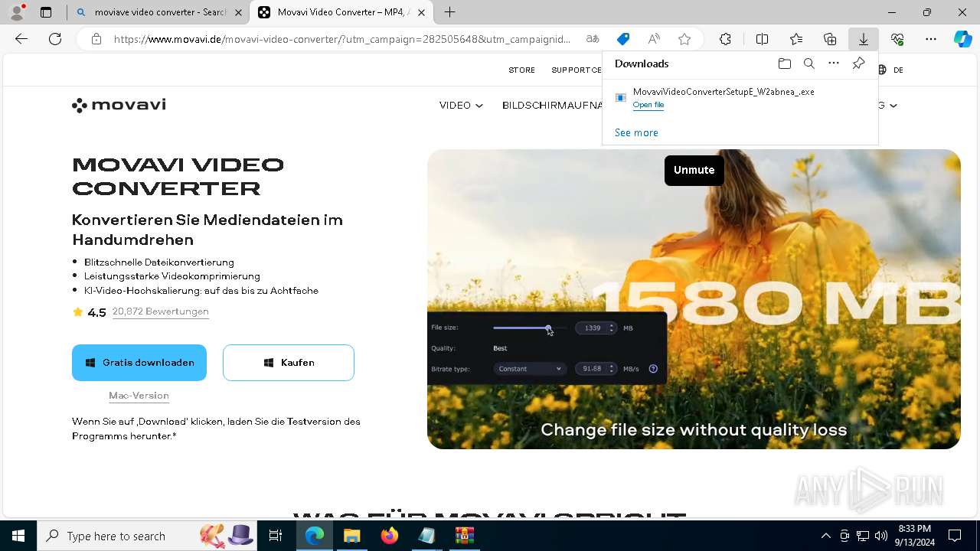The image size is (980, 551).
Task: Open Task View on taskbar
Action: pyautogui.click(x=276, y=536)
